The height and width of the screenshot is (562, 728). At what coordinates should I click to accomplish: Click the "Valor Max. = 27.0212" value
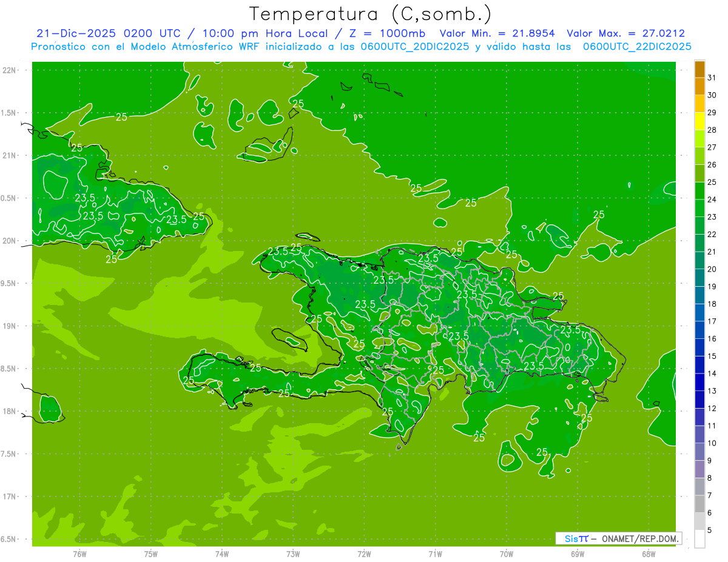coord(625,33)
